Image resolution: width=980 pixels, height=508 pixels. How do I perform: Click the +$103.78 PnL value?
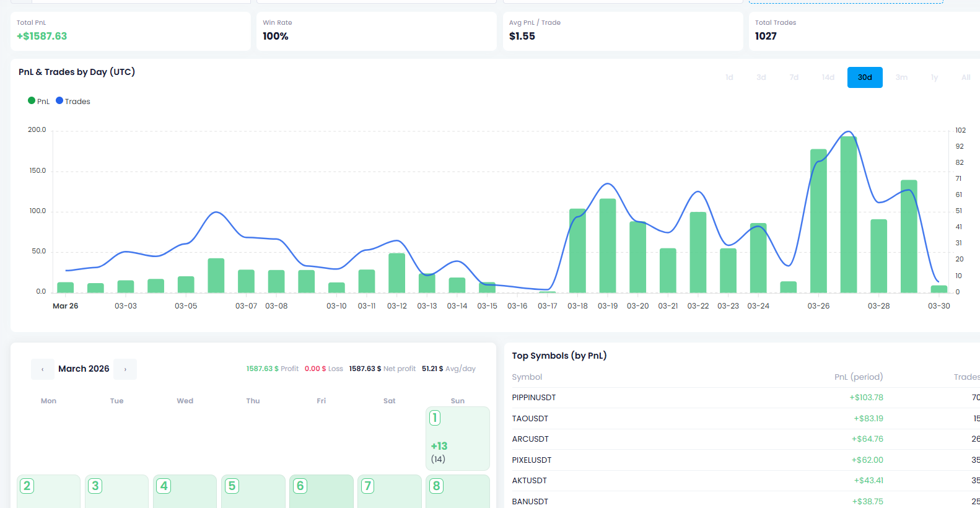tap(867, 398)
